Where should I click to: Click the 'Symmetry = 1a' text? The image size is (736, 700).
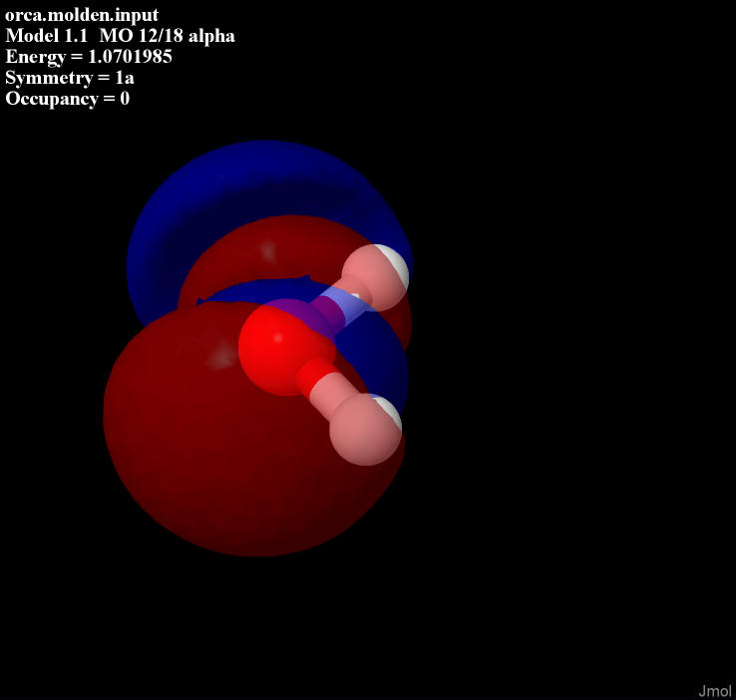(70, 78)
